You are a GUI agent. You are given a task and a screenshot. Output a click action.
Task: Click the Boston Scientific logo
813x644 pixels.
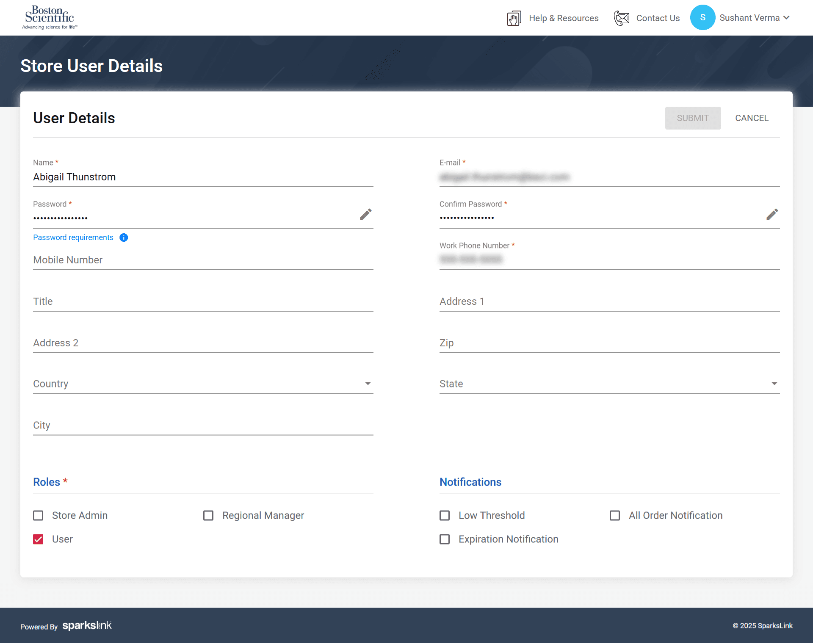click(x=50, y=17)
